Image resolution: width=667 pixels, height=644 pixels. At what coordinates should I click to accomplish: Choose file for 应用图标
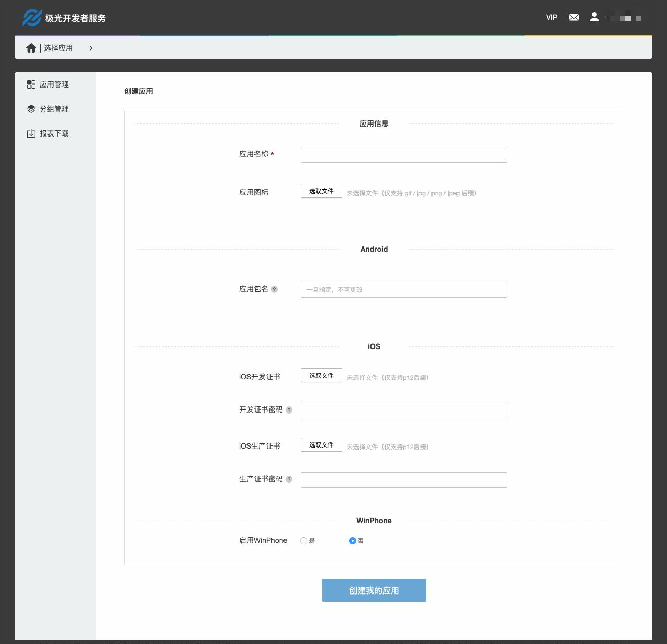tap(322, 191)
